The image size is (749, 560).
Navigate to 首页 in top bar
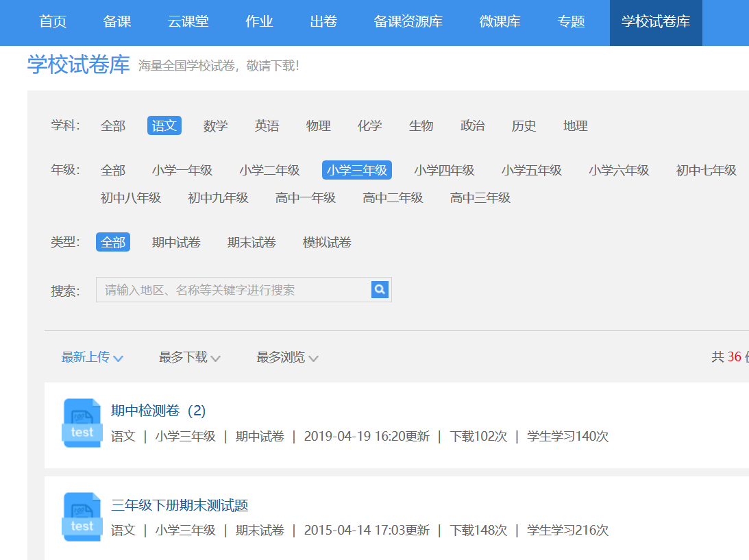(x=53, y=22)
